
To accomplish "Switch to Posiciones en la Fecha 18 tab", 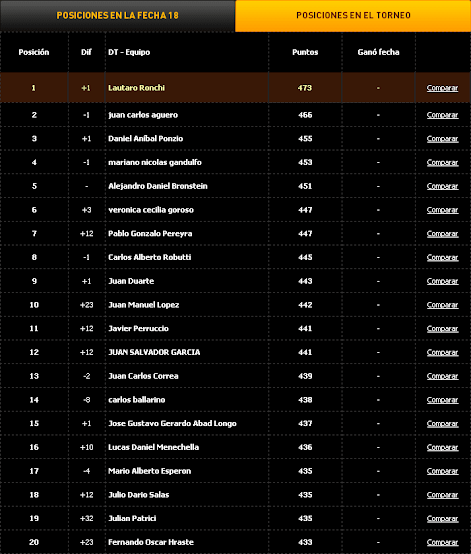I will click(117, 16).
